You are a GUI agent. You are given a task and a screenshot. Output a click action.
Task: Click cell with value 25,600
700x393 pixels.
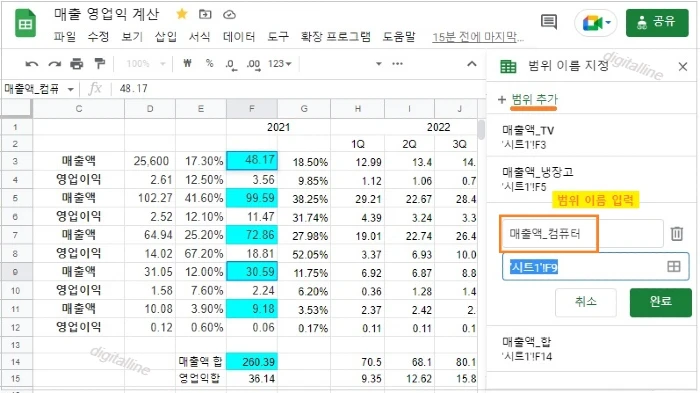[x=150, y=161]
